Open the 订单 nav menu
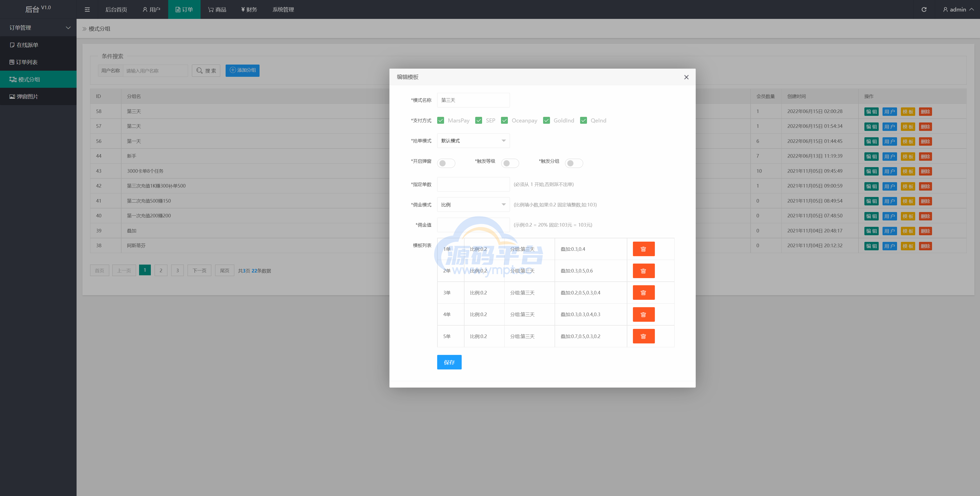 click(x=184, y=9)
